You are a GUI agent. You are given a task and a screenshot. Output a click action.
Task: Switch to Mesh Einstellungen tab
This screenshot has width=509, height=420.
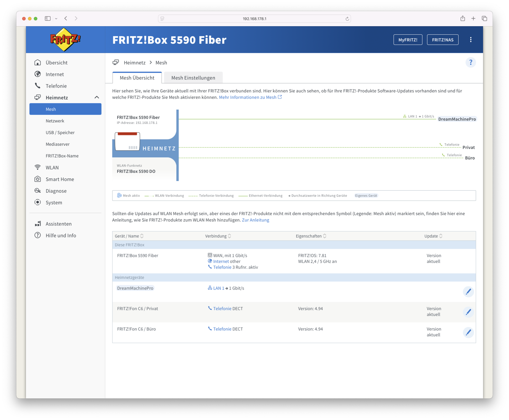click(193, 78)
